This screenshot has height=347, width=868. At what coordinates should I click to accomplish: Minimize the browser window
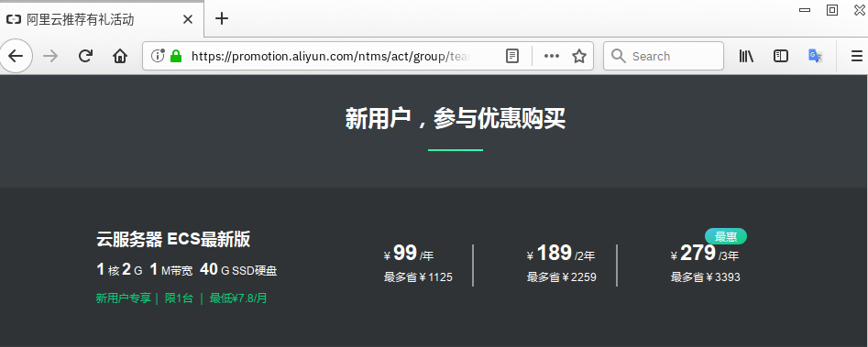click(805, 9)
